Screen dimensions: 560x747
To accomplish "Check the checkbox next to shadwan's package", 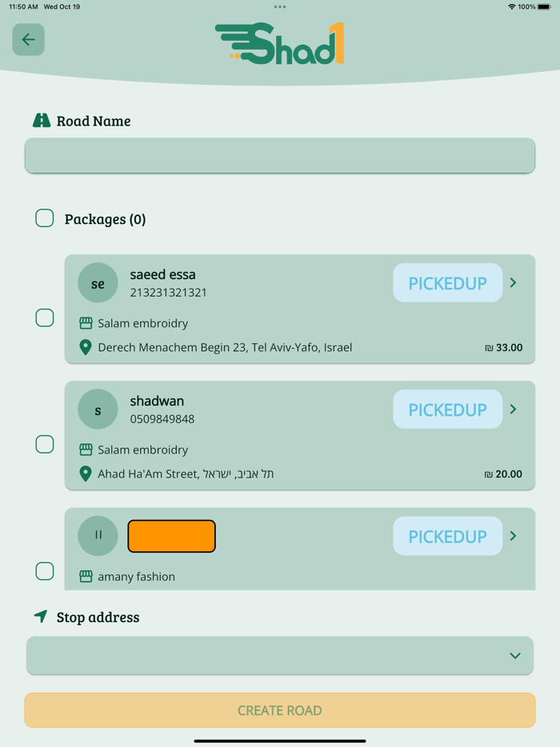I will [x=45, y=444].
